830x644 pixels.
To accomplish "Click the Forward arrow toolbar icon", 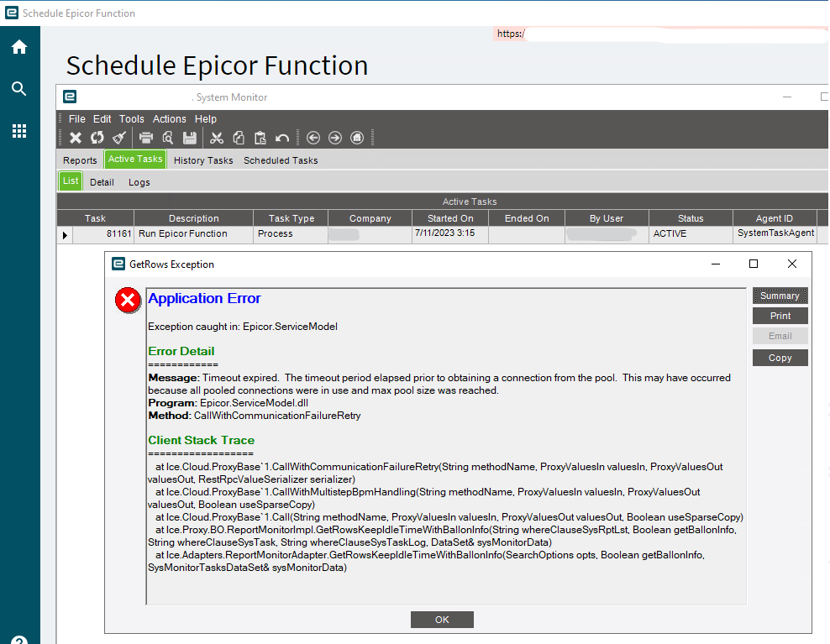I will pos(335,138).
